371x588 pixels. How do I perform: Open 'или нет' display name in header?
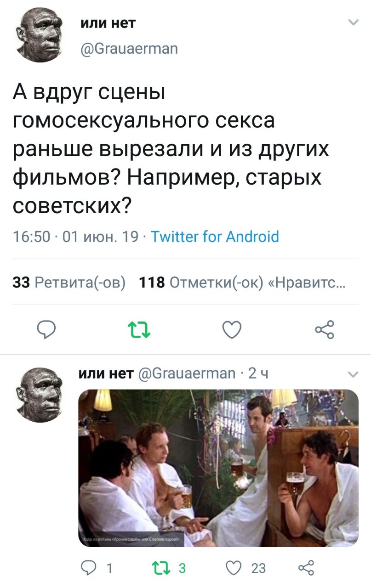pos(108,23)
